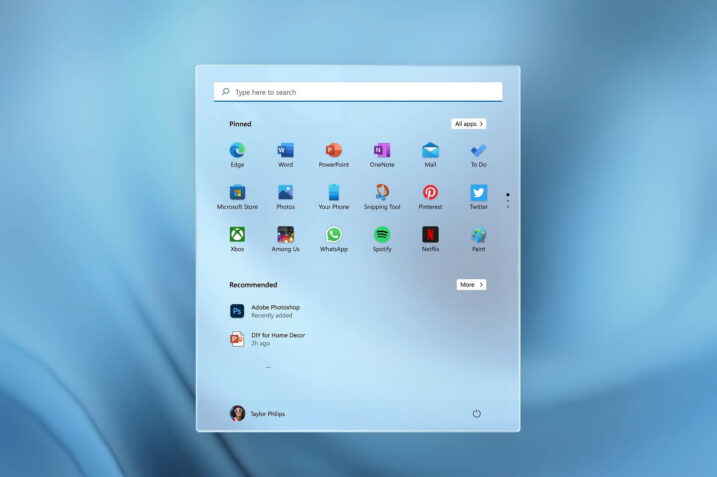Image resolution: width=717 pixels, height=477 pixels.
Task: Open the PowerPoint pinned app
Action: coord(333,151)
